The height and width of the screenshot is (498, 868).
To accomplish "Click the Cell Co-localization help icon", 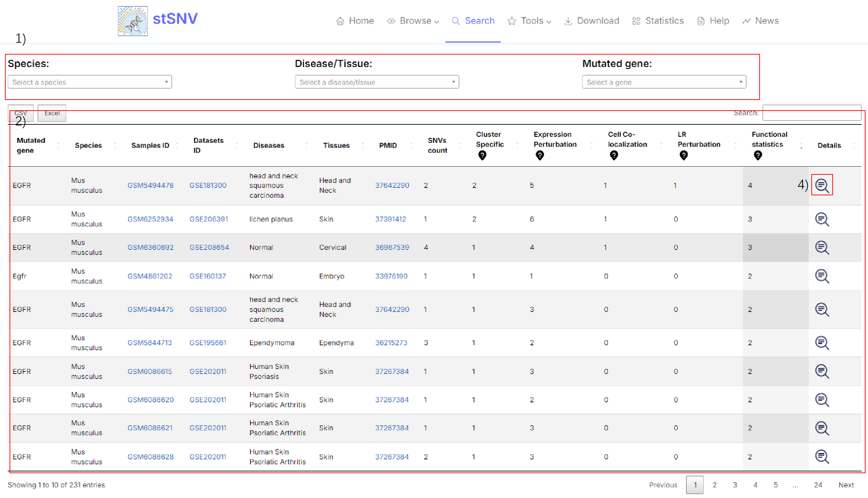I will (614, 155).
